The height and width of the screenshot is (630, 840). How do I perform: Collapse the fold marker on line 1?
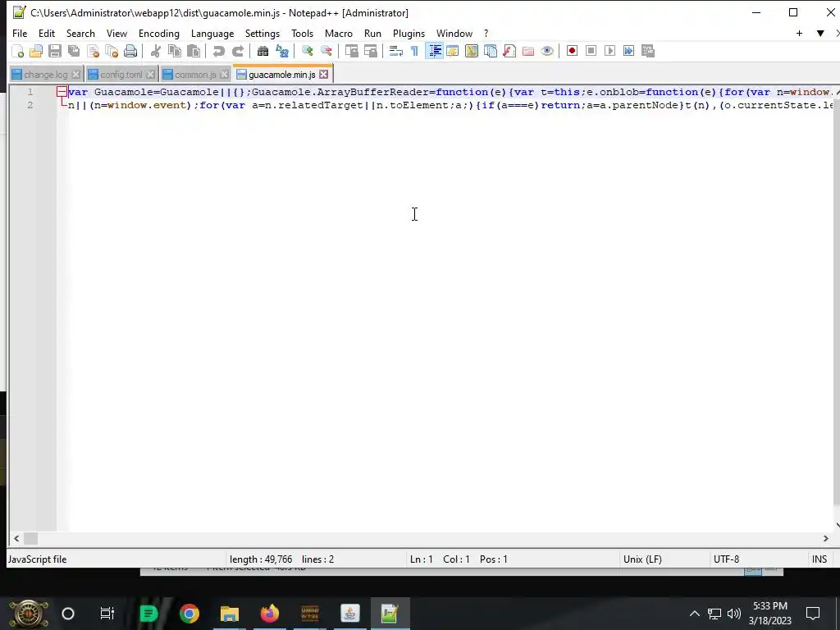pyautogui.click(x=62, y=92)
